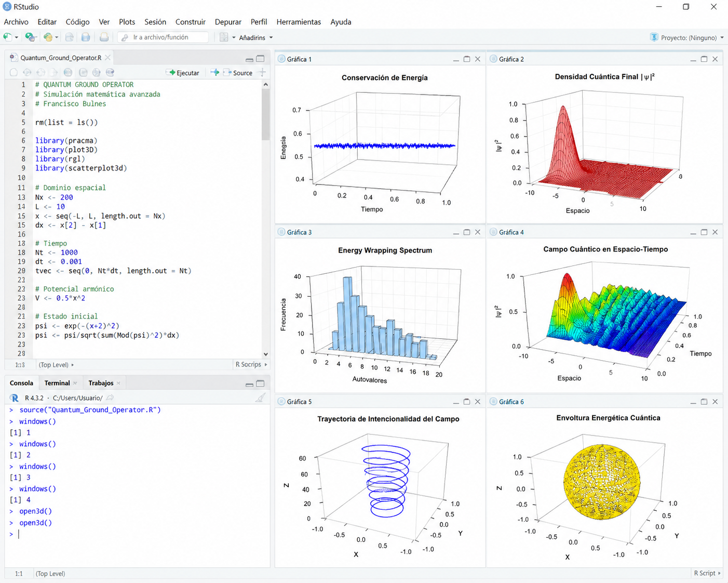This screenshot has width=728, height=583.
Task: Open the working directory arrow icon in console
Action: (x=110, y=398)
